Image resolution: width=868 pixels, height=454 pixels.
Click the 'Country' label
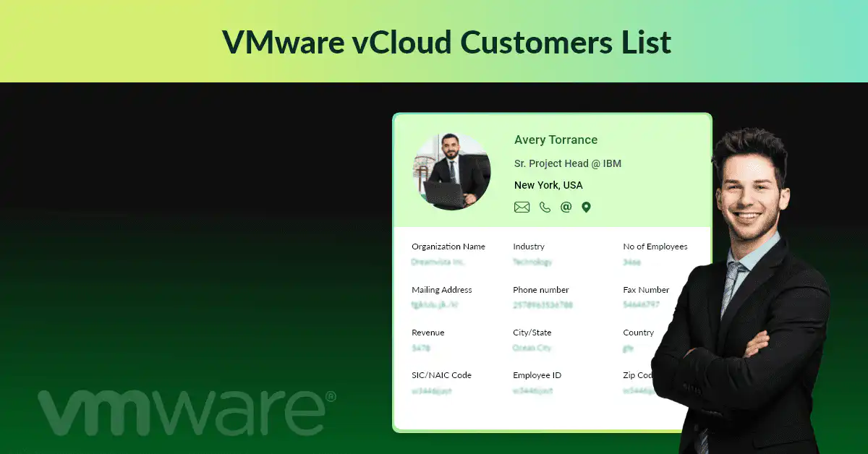[638, 333]
